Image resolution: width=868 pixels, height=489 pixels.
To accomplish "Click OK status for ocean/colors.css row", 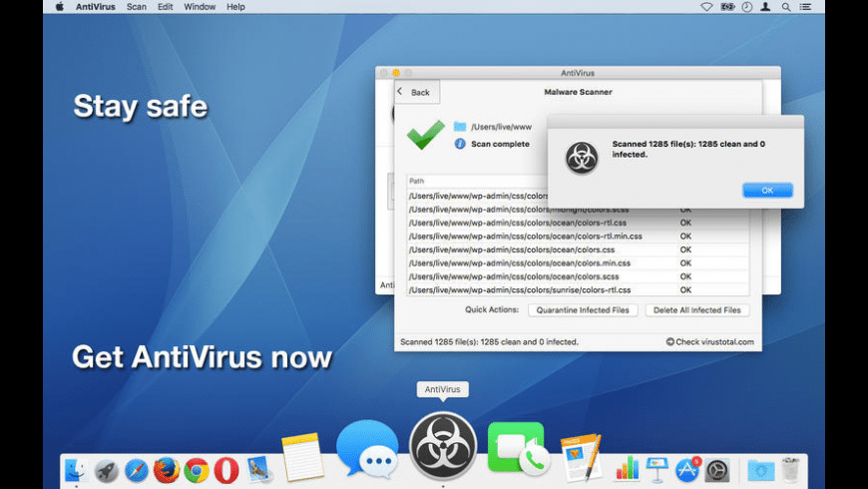I will [685, 249].
